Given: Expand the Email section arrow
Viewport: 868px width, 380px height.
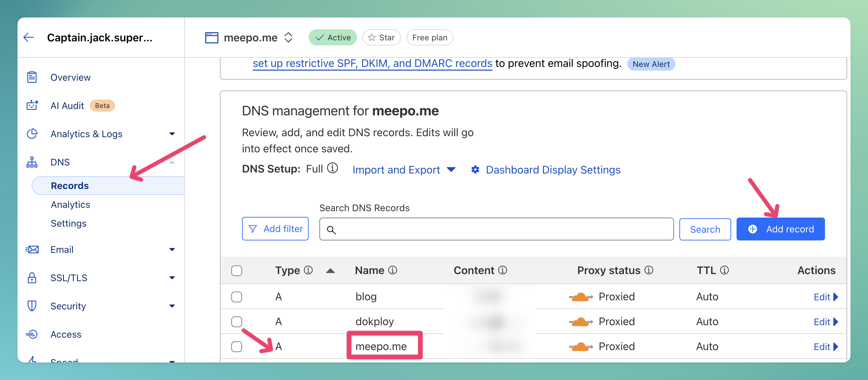Looking at the screenshot, I should 172,250.
